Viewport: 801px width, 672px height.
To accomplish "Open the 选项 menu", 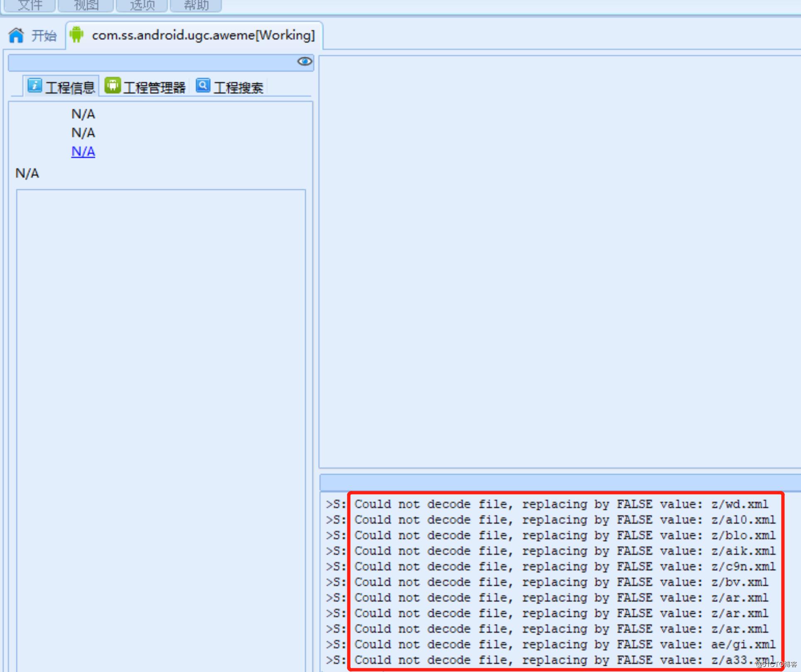I will coord(142,5).
